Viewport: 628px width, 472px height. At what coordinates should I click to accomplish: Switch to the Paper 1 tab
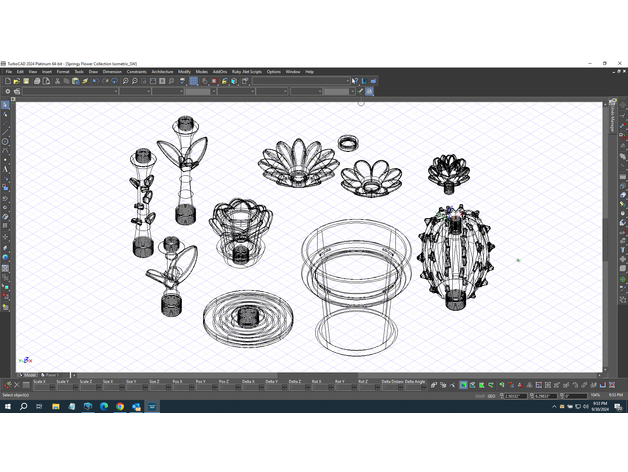[53, 375]
